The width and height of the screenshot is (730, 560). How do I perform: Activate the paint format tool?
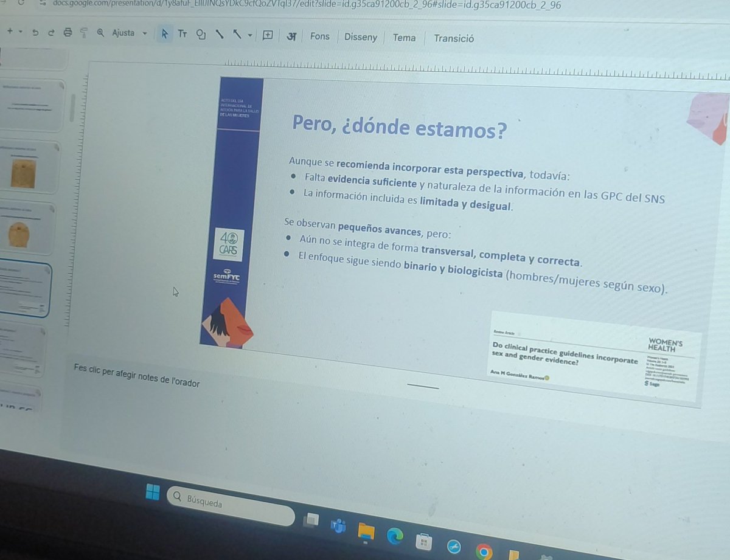click(84, 33)
